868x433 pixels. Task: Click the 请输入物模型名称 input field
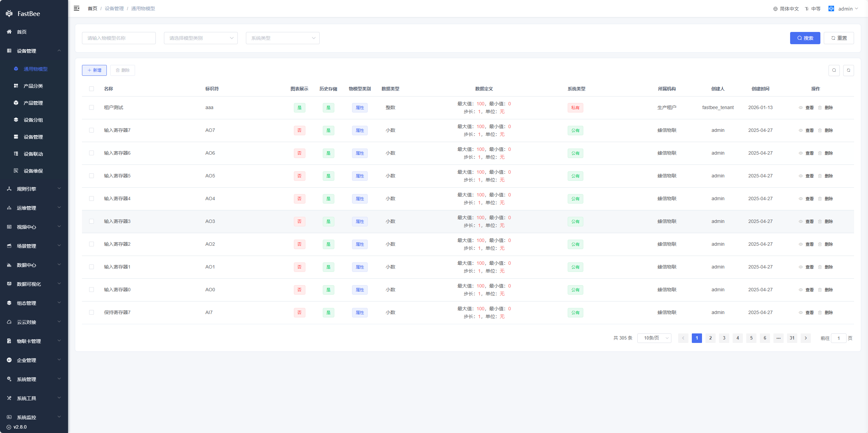[x=119, y=38]
